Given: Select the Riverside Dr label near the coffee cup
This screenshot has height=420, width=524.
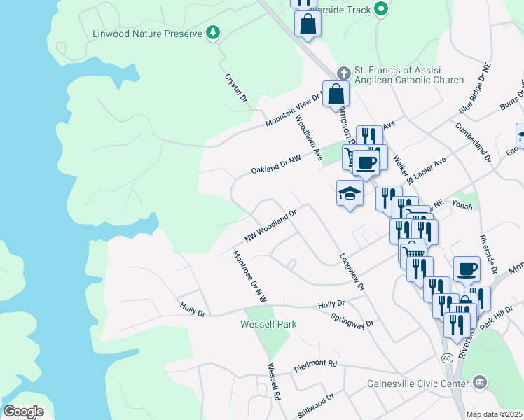Looking at the screenshot, I should tap(488, 254).
